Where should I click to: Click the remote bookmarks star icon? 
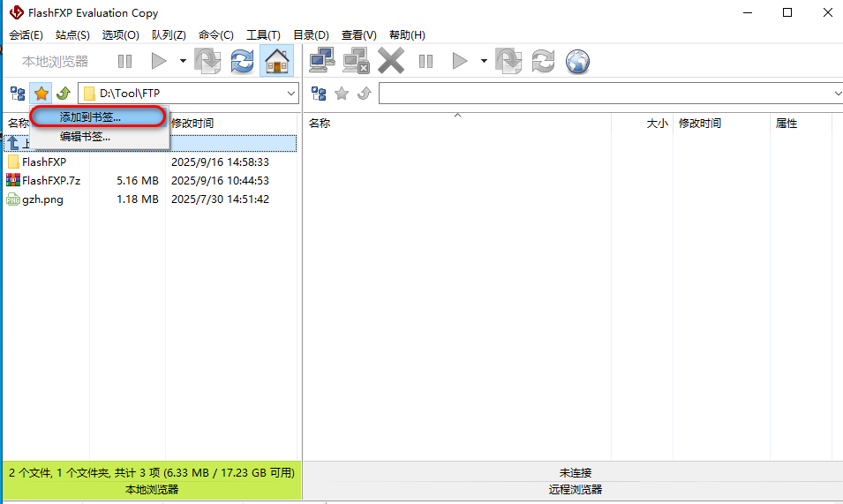(x=342, y=94)
